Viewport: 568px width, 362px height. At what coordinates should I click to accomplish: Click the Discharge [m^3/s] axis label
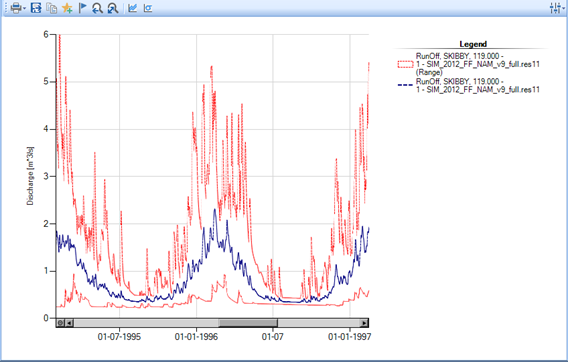point(30,176)
